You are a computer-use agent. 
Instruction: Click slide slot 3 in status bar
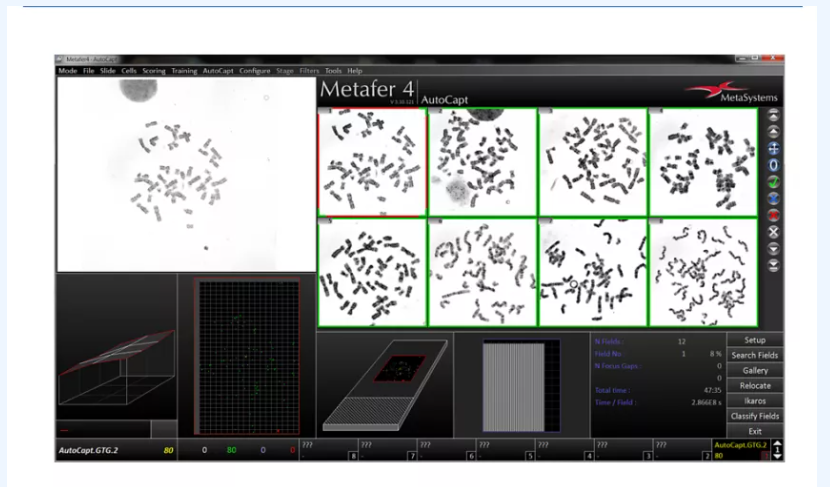623,450
